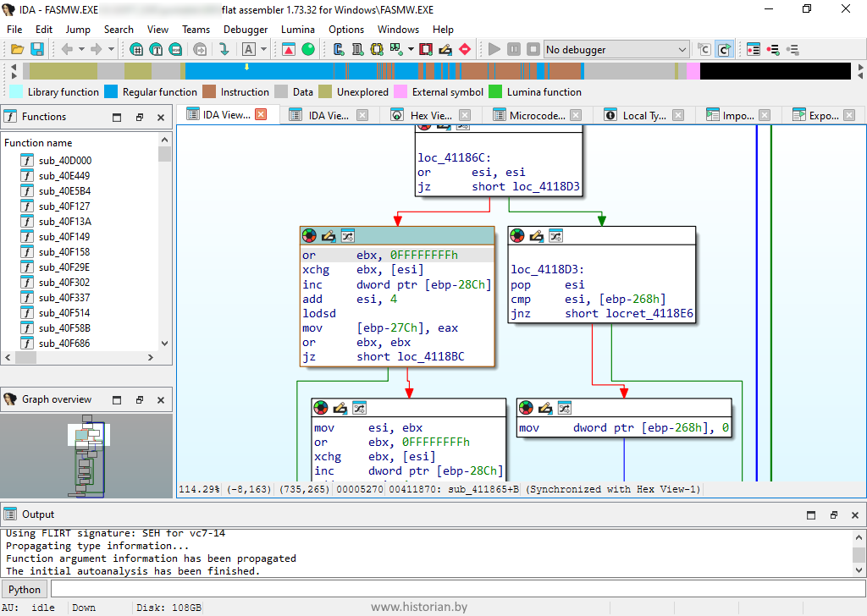Expand the open-subviews dropdown arrow

[411, 49]
